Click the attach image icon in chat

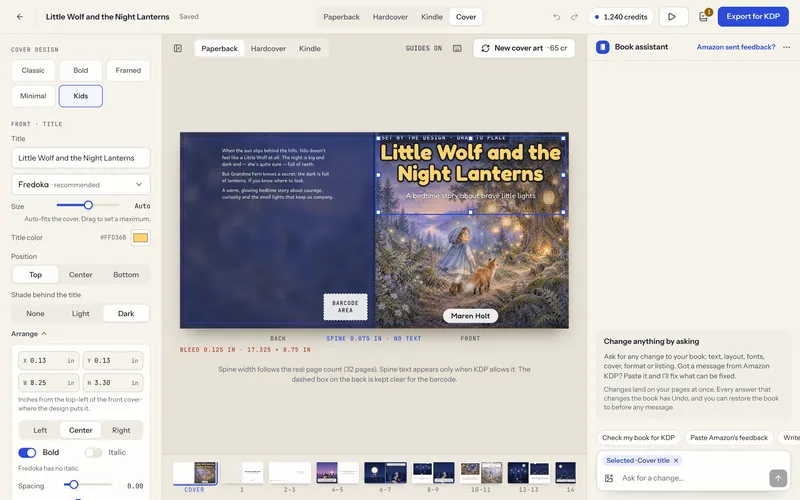click(x=609, y=478)
